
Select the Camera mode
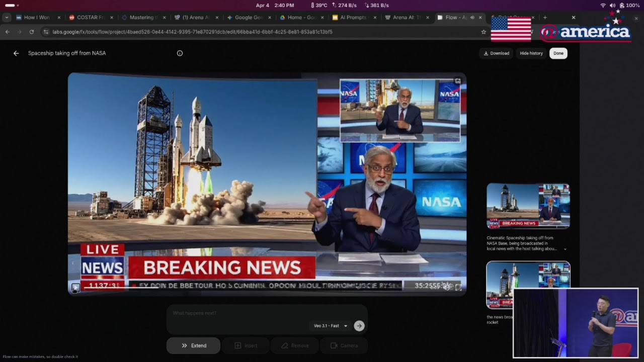pos(344,345)
